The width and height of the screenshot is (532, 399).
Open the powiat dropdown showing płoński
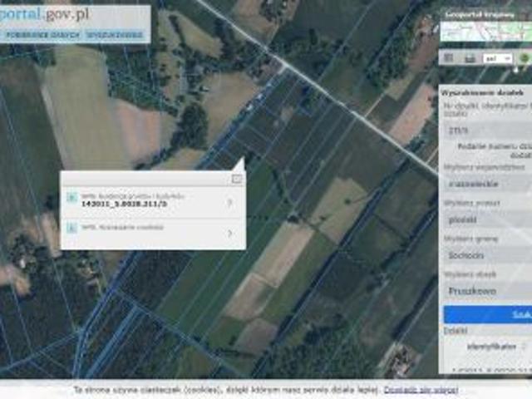pos(488,219)
